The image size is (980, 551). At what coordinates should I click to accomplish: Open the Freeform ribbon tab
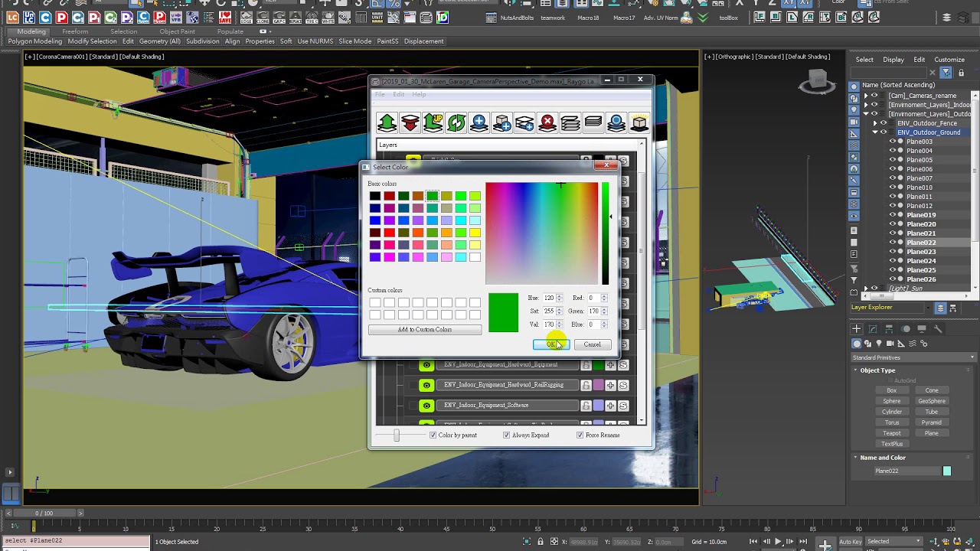[75, 31]
